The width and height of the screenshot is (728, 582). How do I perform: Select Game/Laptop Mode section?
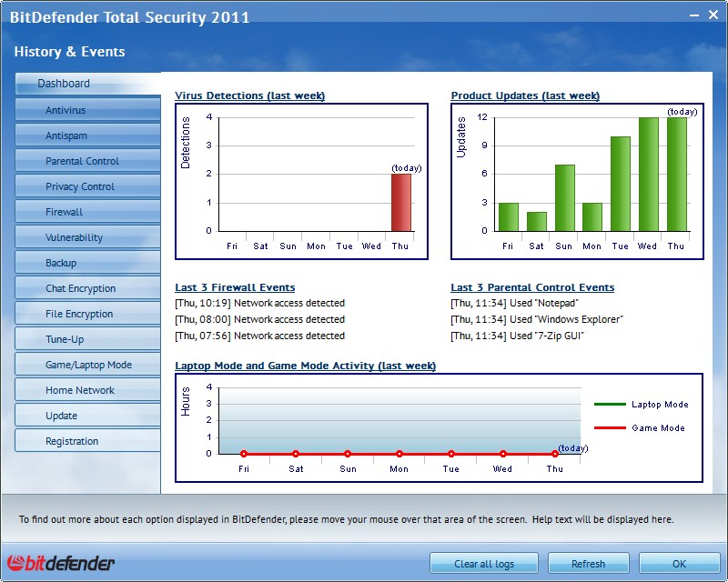pos(88,365)
